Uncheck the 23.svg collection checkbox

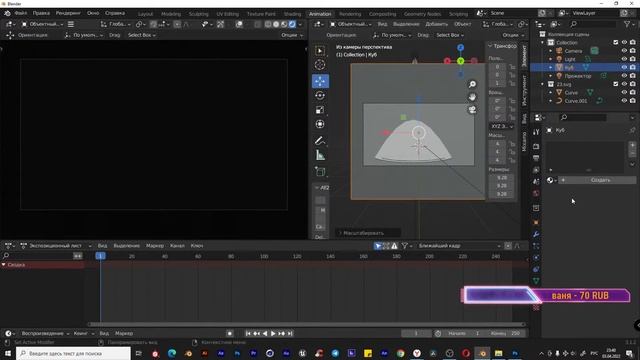616,84
